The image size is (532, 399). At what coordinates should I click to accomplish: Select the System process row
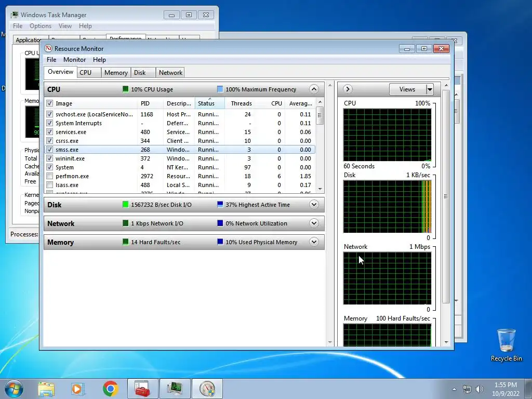tap(180, 167)
